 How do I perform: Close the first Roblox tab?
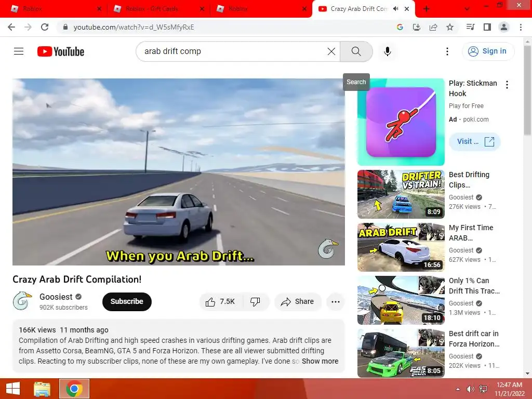(x=99, y=9)
